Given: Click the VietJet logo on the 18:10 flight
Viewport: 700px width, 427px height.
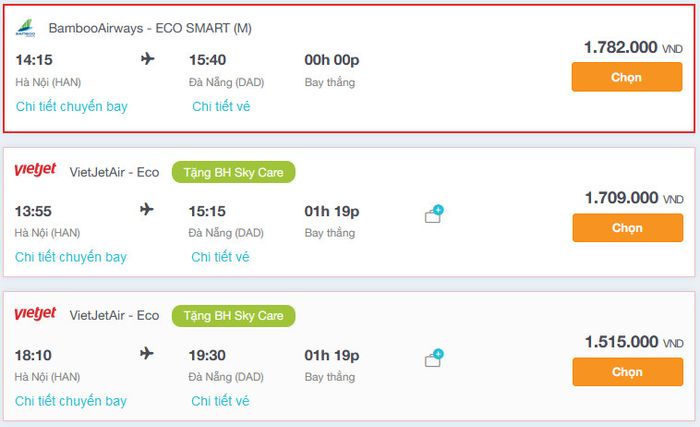Looking at the screenshot, I should point(35,315).
